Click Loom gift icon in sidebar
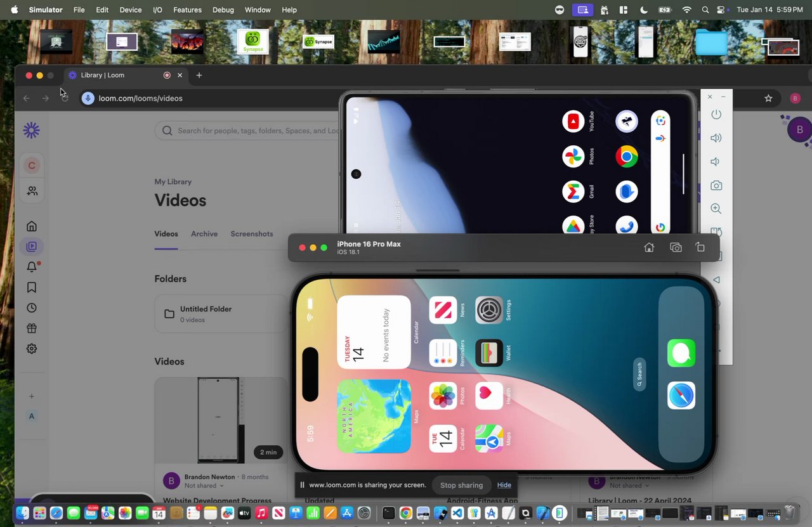 pos(32,329)
